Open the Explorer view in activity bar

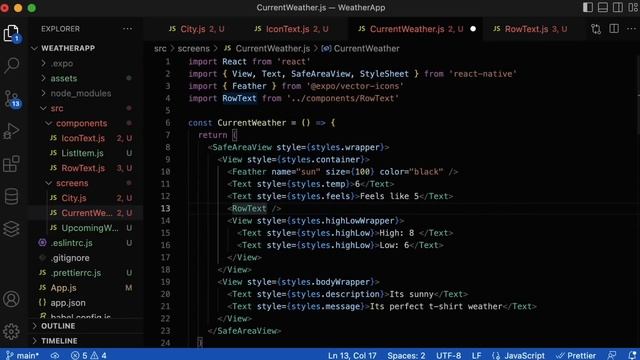[x=11, y=33]
